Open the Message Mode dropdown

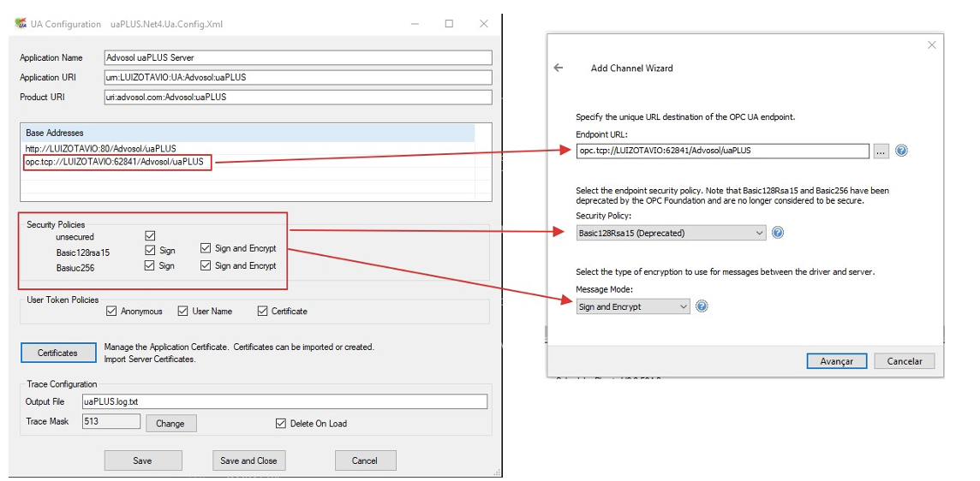pyautogui.click(x=633, y=306)
